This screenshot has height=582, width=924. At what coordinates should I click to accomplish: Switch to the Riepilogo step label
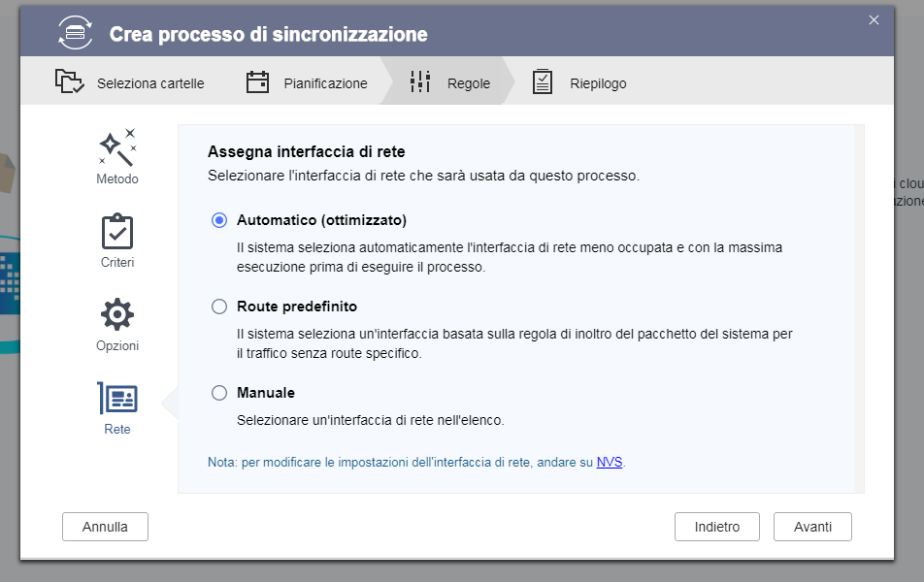coord(598,83)
